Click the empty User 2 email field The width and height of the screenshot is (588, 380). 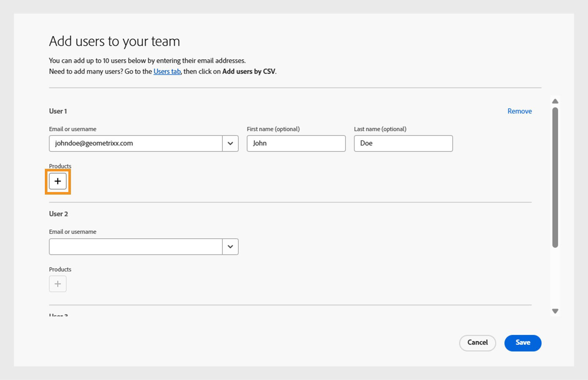[x=135, y=246]
